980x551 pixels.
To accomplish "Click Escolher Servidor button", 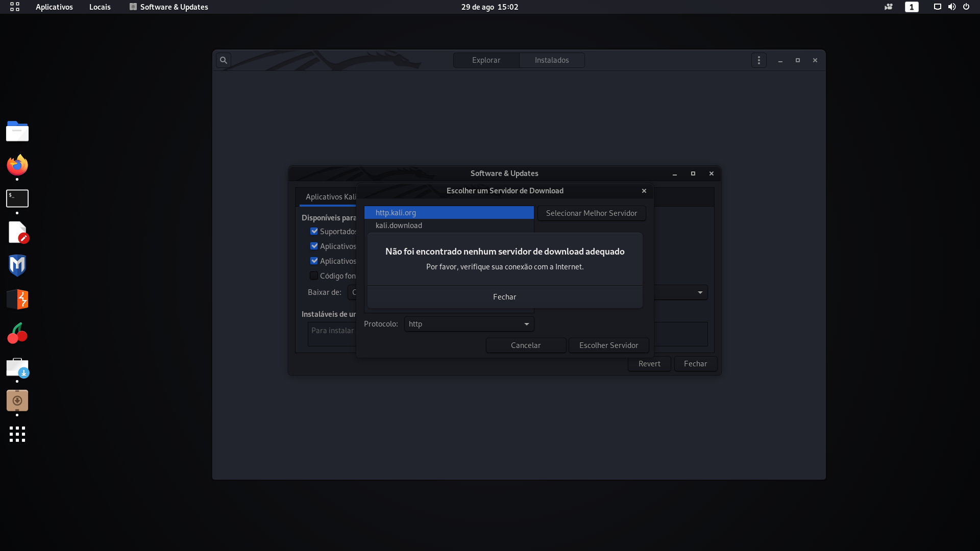I will [x=608, y=345].
